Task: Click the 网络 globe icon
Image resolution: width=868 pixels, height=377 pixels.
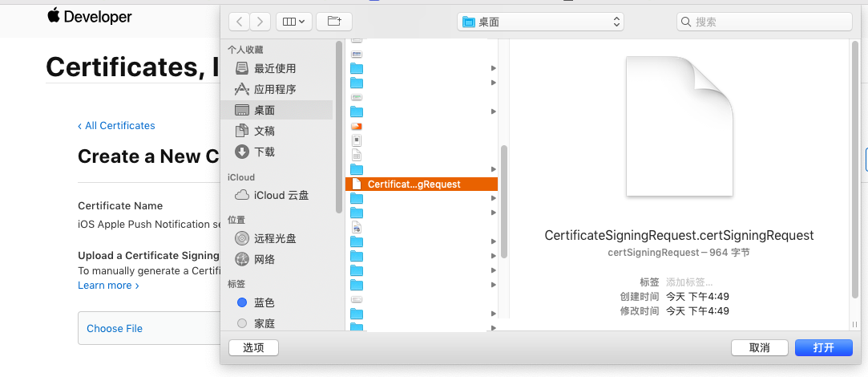Action: (x=242, y=259)
